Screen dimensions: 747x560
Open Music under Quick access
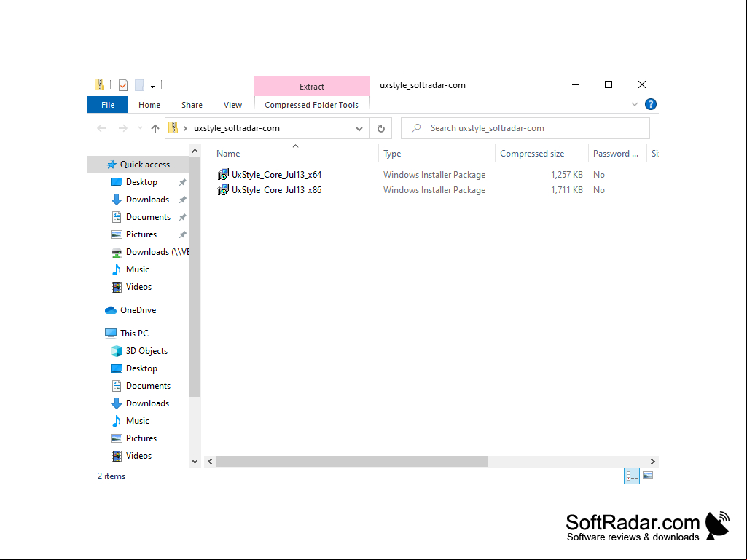pyautogui.click(x=137, y=269)
